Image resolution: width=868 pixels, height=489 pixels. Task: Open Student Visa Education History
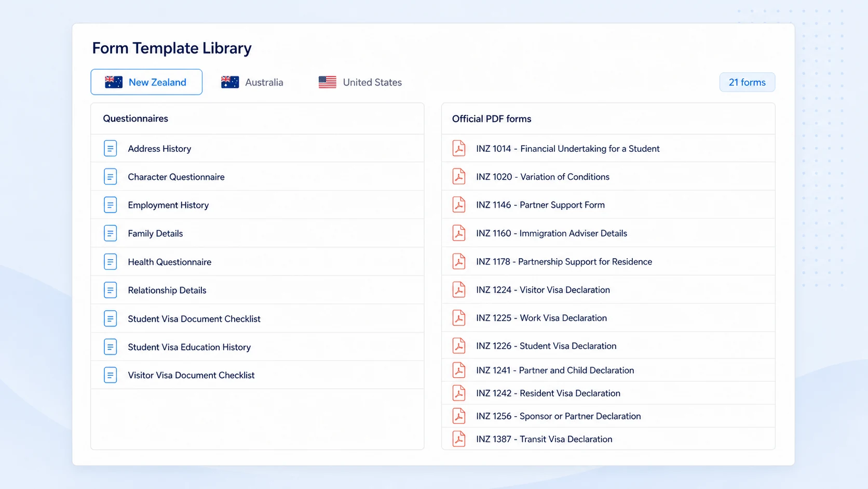click(257, 347)
